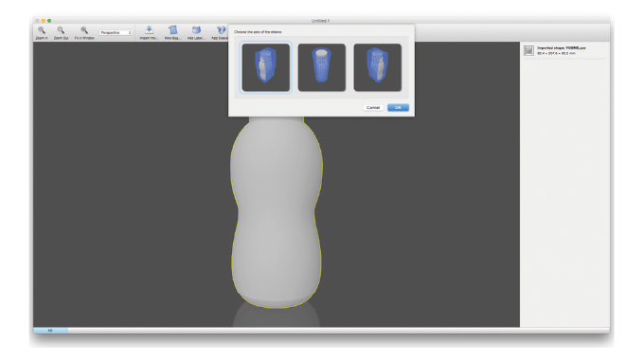This screenshot has height=360, width=644.
Task: Click the Add Label toolbar icon
Action: [x=196, y=30]
